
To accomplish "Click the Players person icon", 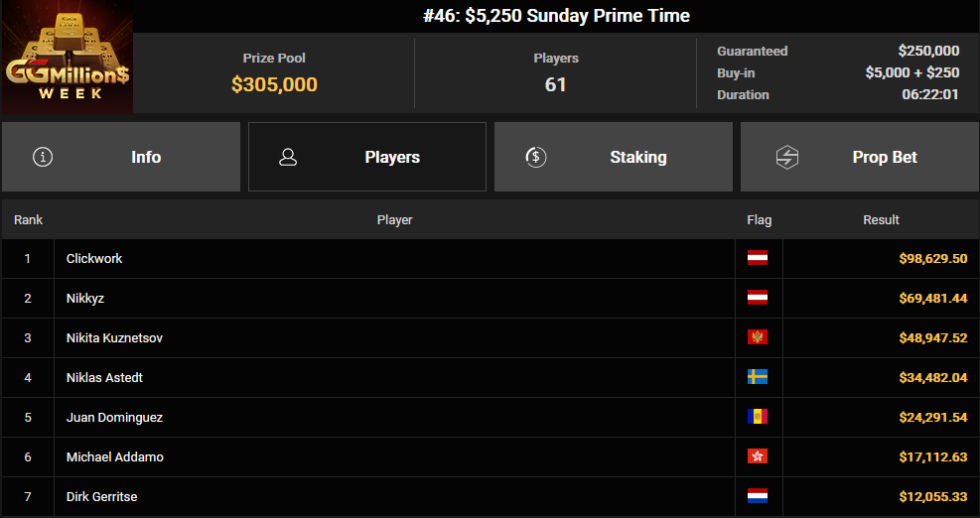I will point(288,157).
